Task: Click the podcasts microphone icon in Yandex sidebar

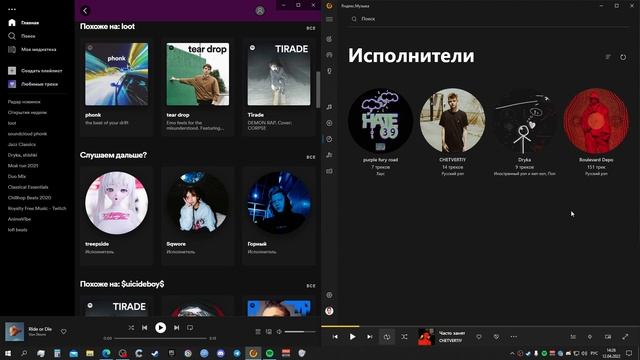Action: coord(329,71)
